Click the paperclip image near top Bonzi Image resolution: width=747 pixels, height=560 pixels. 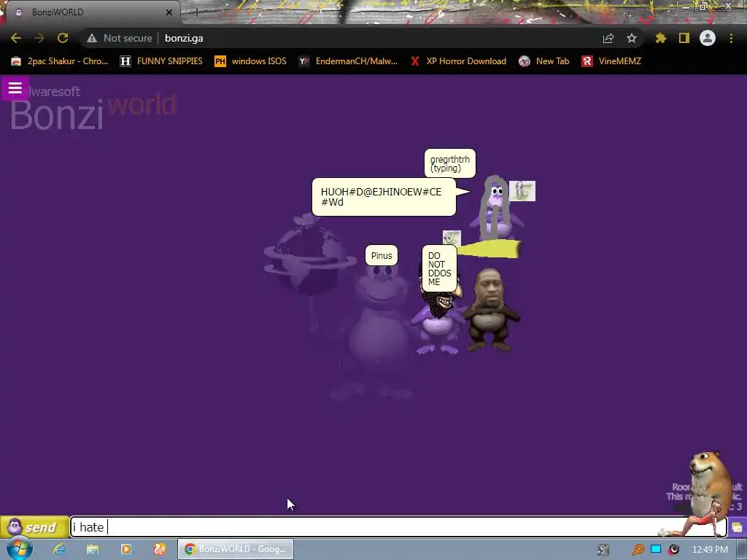pyautogui.click(x=522, y=191)
